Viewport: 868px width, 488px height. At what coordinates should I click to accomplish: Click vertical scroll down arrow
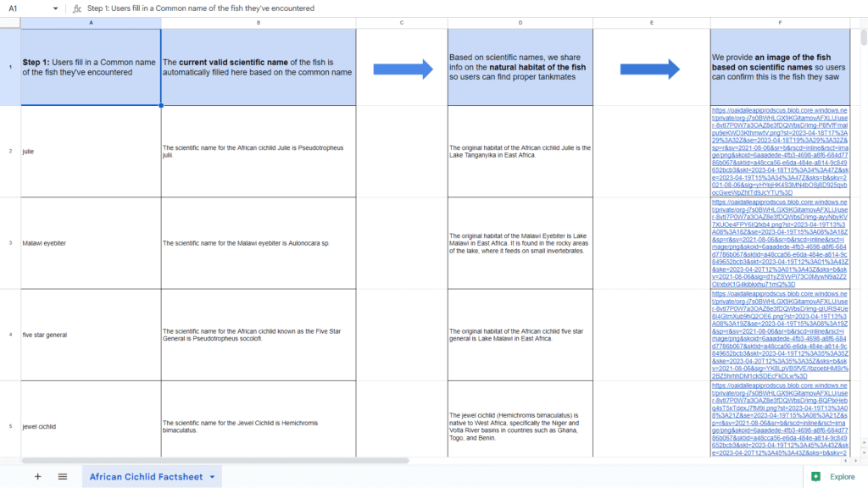pos(864,452)
